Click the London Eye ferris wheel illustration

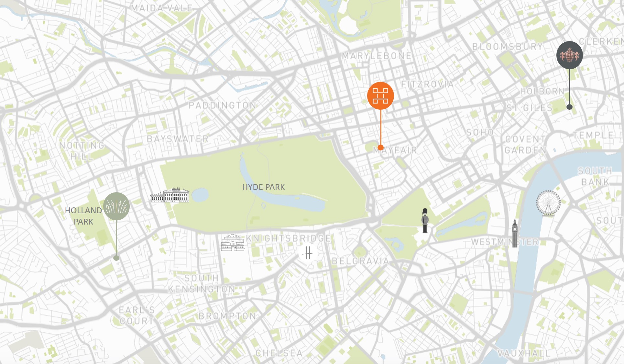pos(548,203)
